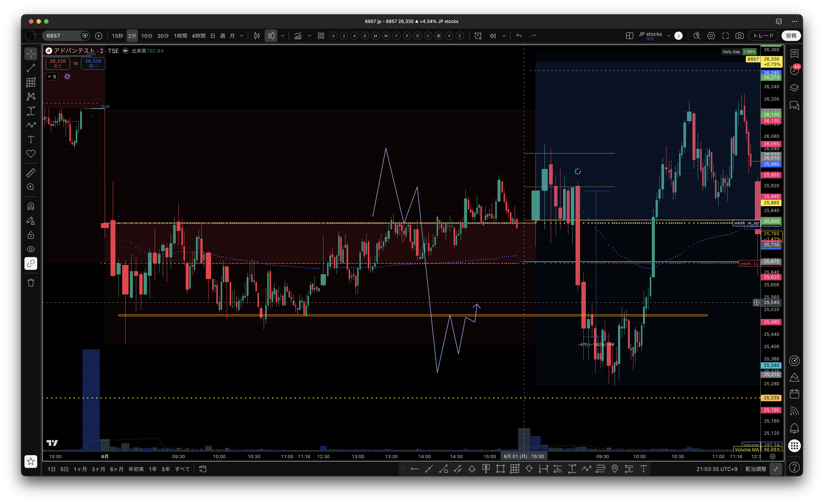
Task: Toggle magnet mode for drawings
Action: [x=31, y=206]
